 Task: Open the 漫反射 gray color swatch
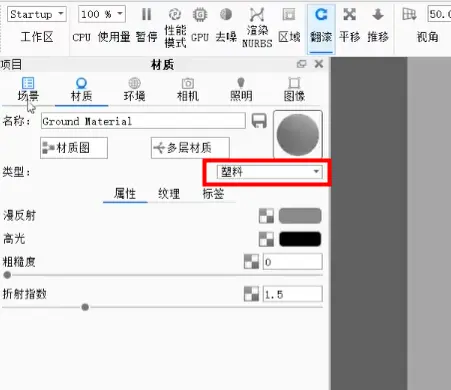[300, 216]
